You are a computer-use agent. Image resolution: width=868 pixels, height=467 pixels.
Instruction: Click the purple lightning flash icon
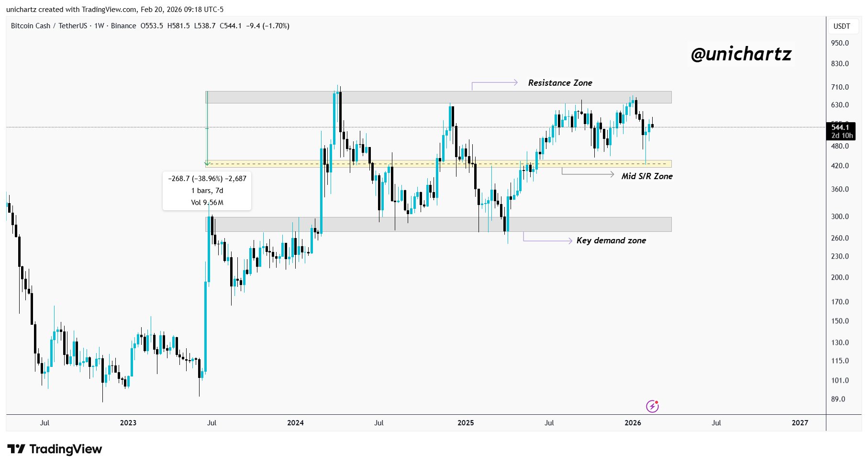(x=652, y=406)
